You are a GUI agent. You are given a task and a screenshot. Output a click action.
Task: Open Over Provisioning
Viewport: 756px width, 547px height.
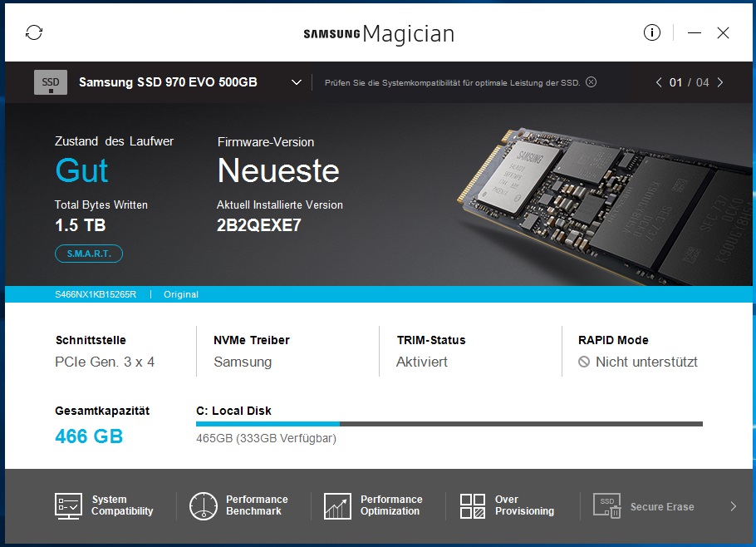[x=507, y=505]
